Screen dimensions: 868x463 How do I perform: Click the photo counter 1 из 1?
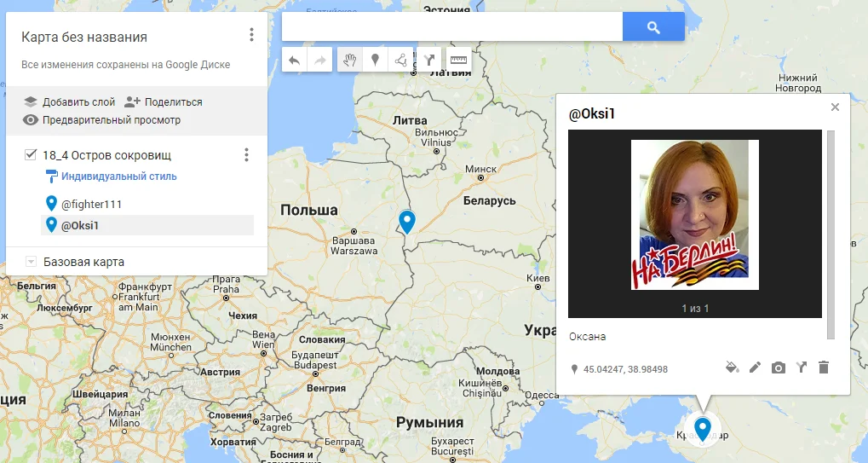(x=695, y=309)
